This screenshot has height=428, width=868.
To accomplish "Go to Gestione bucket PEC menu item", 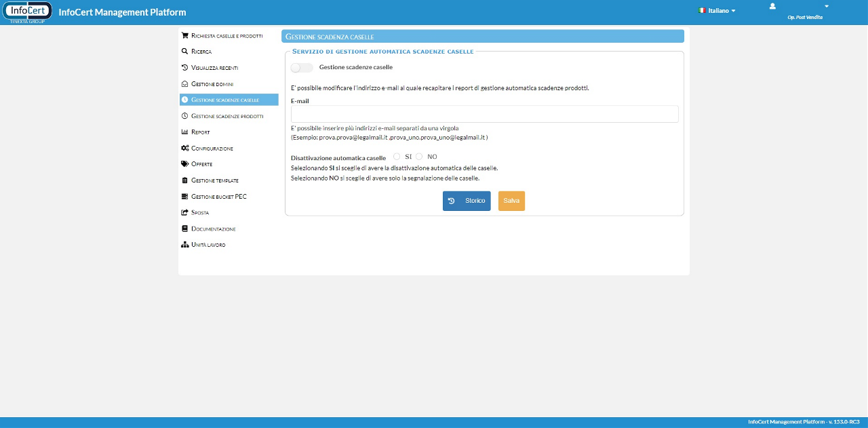I will point(218,197).
